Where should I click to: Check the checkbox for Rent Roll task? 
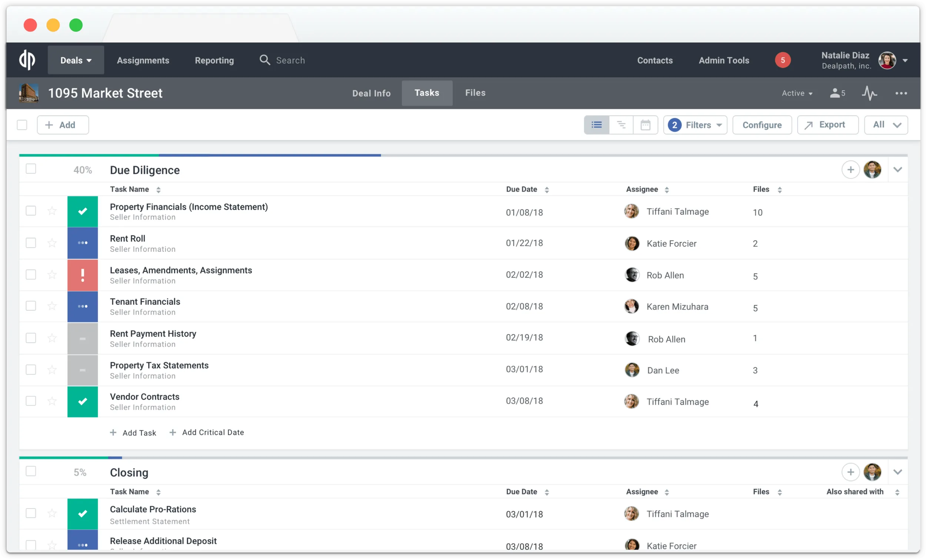point(30,243)
